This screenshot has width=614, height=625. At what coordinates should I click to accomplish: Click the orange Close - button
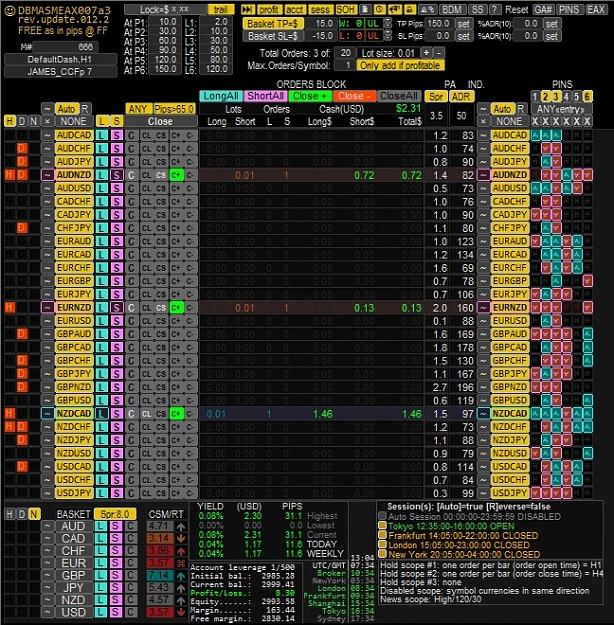click(x=354, y=96)
